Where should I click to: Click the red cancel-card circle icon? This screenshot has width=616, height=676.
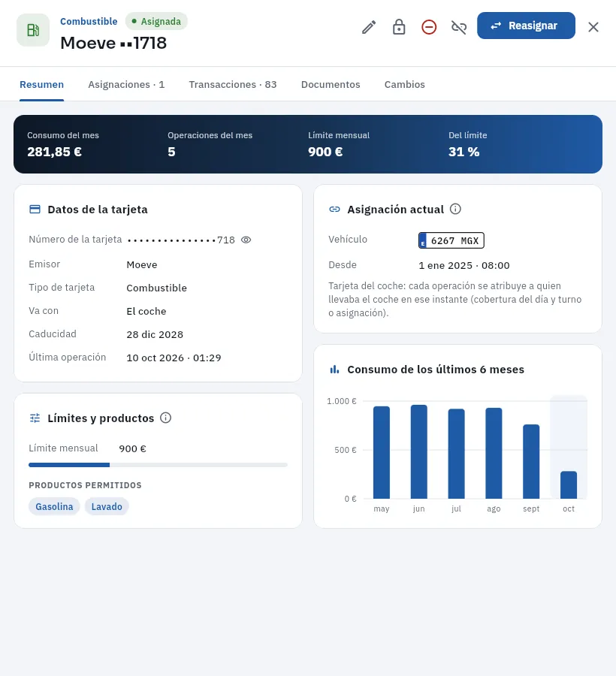[x=429, y=27]
